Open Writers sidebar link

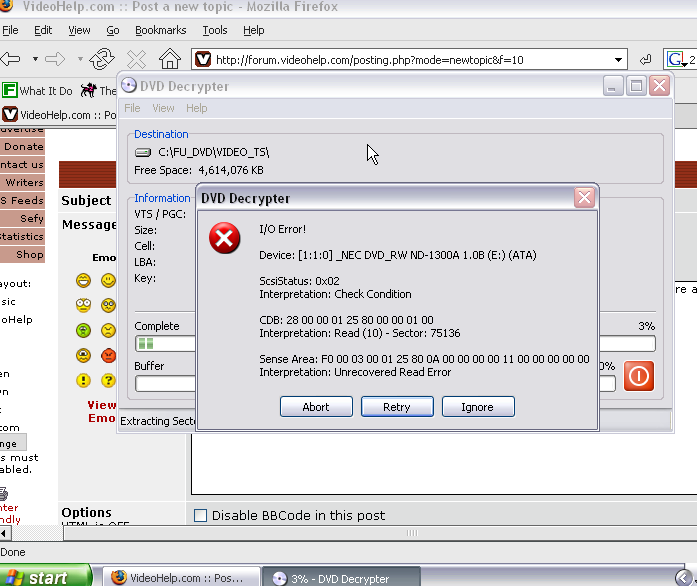click(x=24, y=182)
